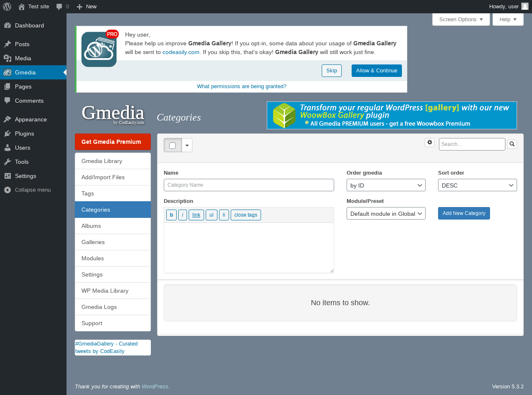This screenshot has width=532, height=395.
Task: Select the Tags menu item
Action: tap(113, 193)
